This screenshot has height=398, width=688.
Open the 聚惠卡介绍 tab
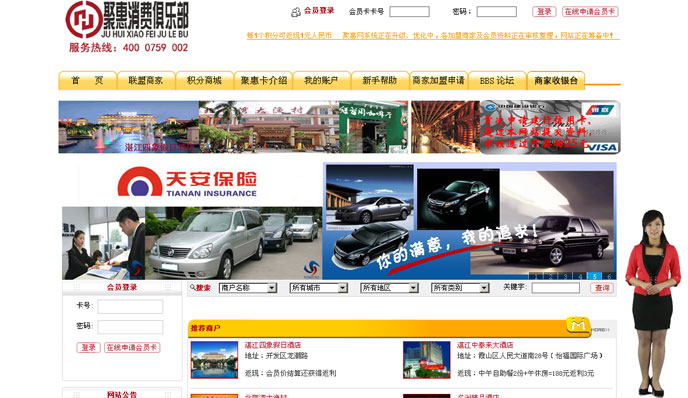[x=263, y=80]
